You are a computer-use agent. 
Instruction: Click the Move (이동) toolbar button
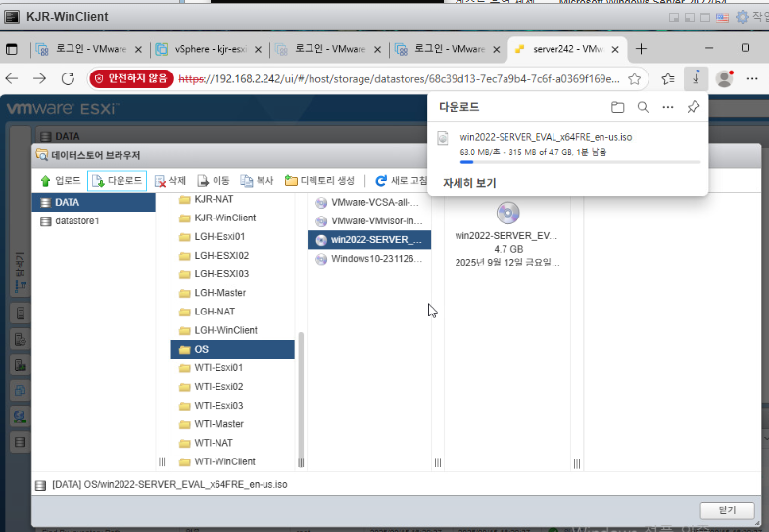coord(214,181)
